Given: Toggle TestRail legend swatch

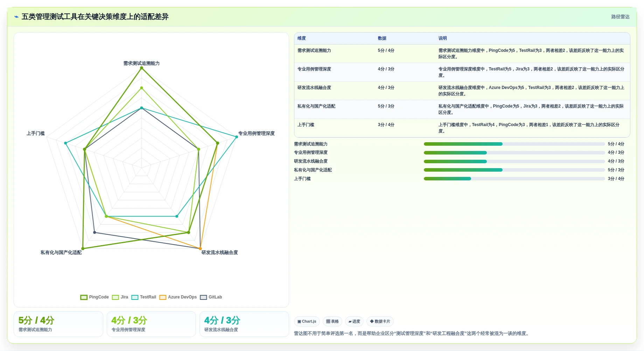Looking at the screenshot, I should coord(135,297).
